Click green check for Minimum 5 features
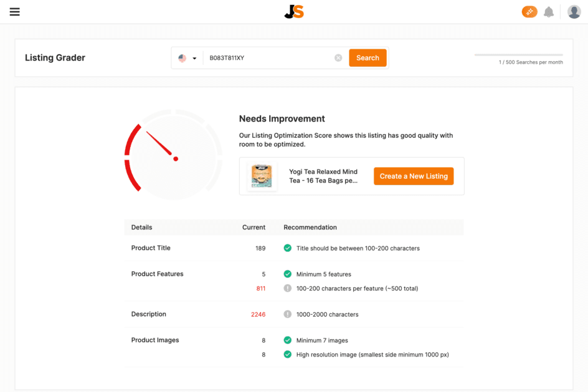 click(x=288, y=274)
